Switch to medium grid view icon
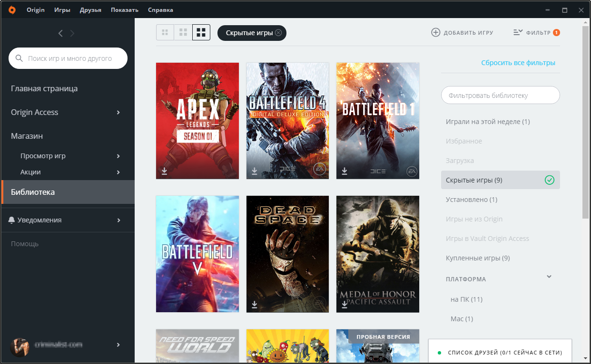Image resolution: width=591 pixels, height=364 pixels. coord(183,32)
